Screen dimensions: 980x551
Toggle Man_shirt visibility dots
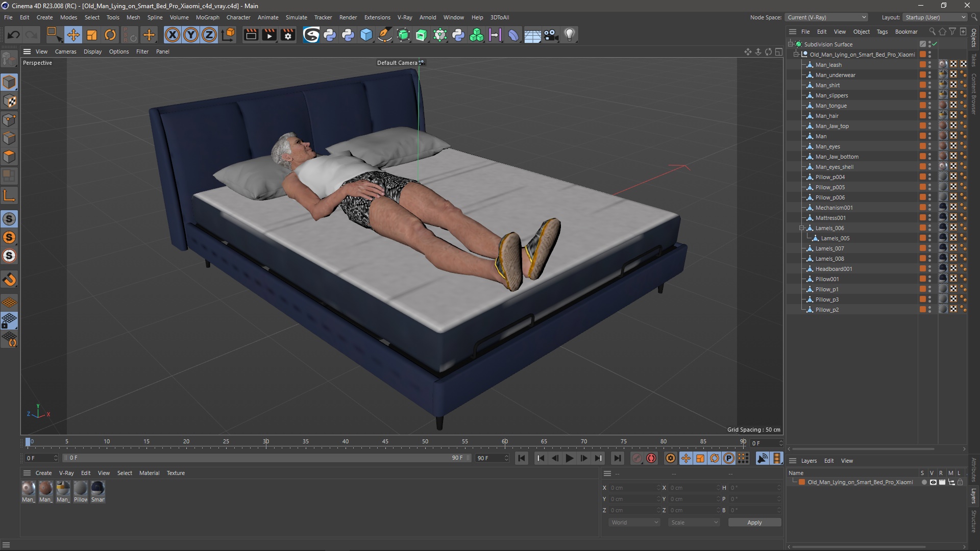pos(929,85)
